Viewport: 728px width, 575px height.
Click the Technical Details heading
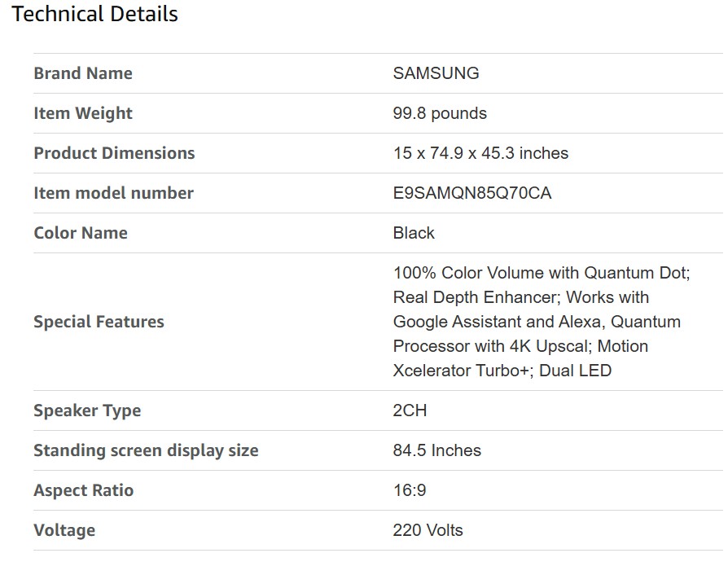pyautogui.click(x=95, y=15)
